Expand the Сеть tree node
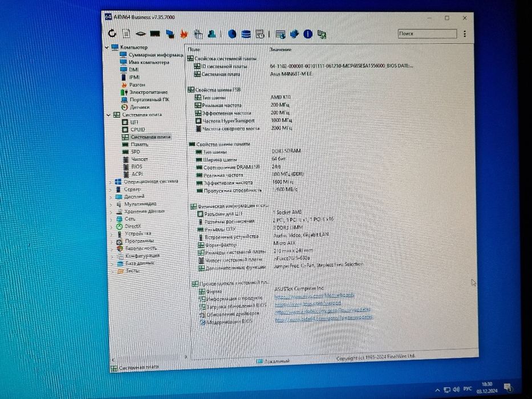The width and height of the screenshot is (532, 399). 112,219
